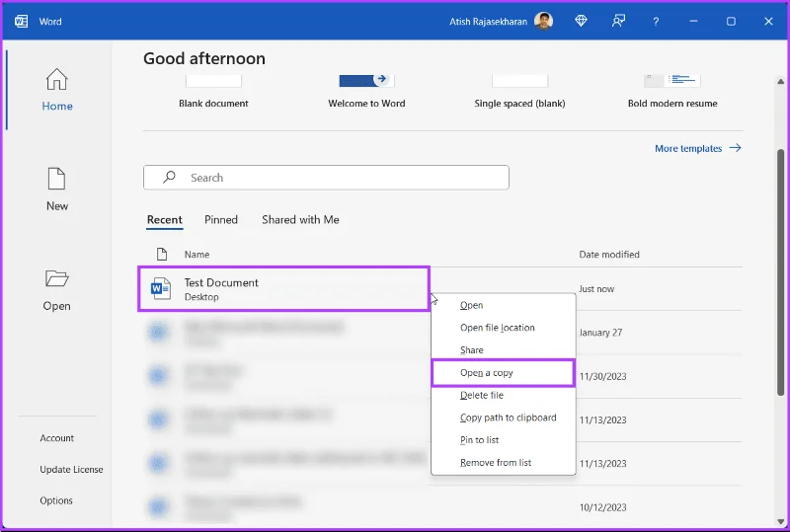Minimize the Word window

click(694, 21)
